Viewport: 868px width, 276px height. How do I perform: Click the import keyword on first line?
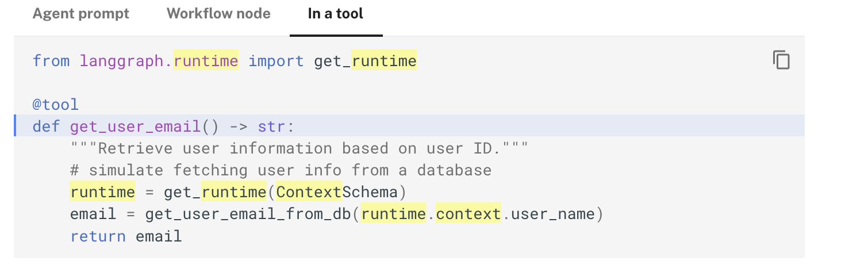tap(276, 61)
